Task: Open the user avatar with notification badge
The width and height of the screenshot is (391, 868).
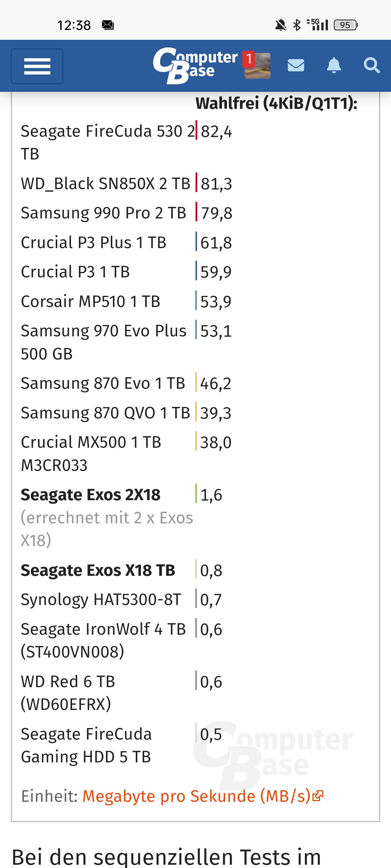Action: [x=256, y=65]
